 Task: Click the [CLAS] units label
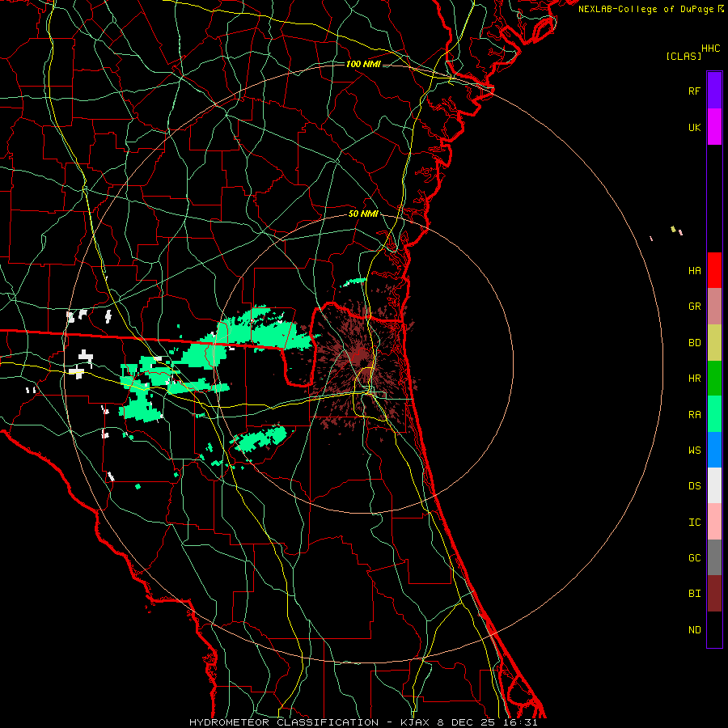coord(684,56)
